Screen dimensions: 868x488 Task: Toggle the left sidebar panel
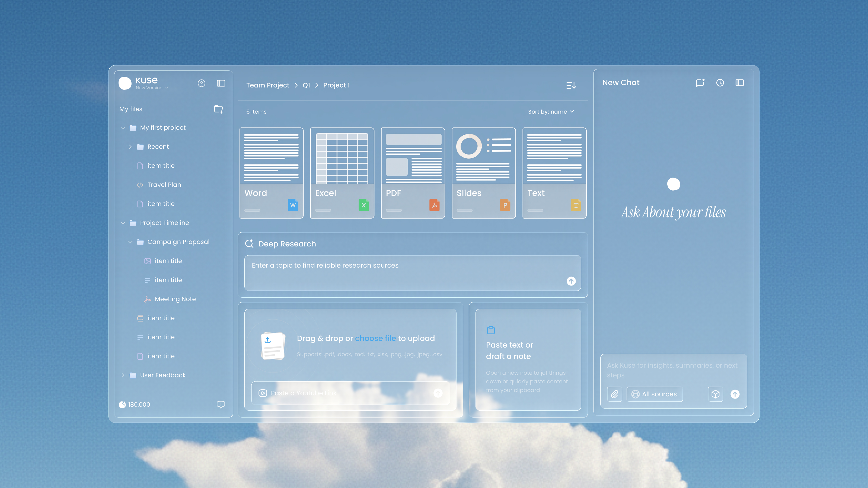coord(221,83)
